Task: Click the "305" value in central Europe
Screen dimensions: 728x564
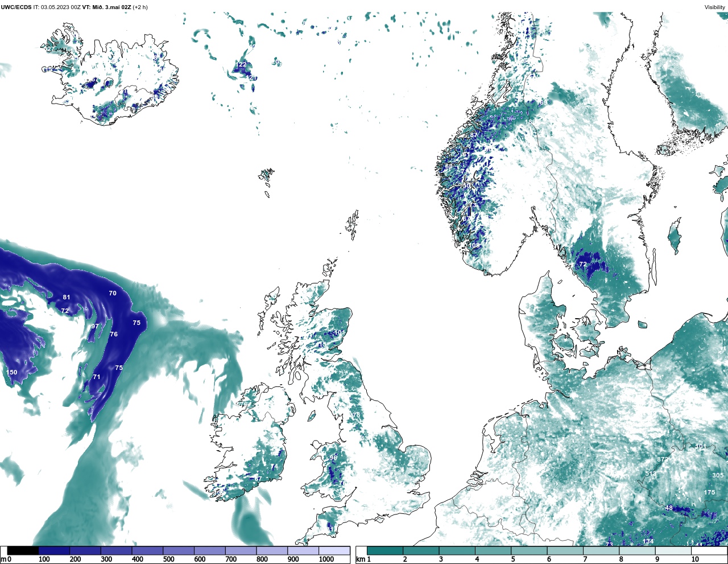Action: coord(718,475)
